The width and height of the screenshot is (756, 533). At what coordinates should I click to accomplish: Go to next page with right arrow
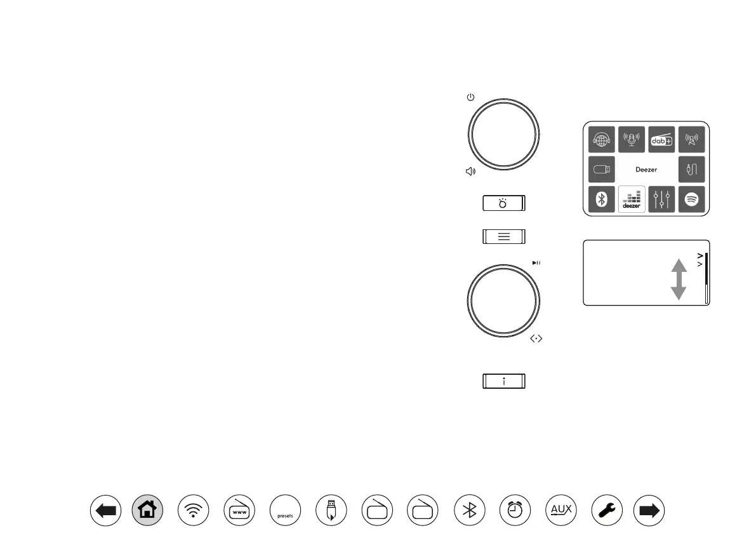[x=649, y=510]
